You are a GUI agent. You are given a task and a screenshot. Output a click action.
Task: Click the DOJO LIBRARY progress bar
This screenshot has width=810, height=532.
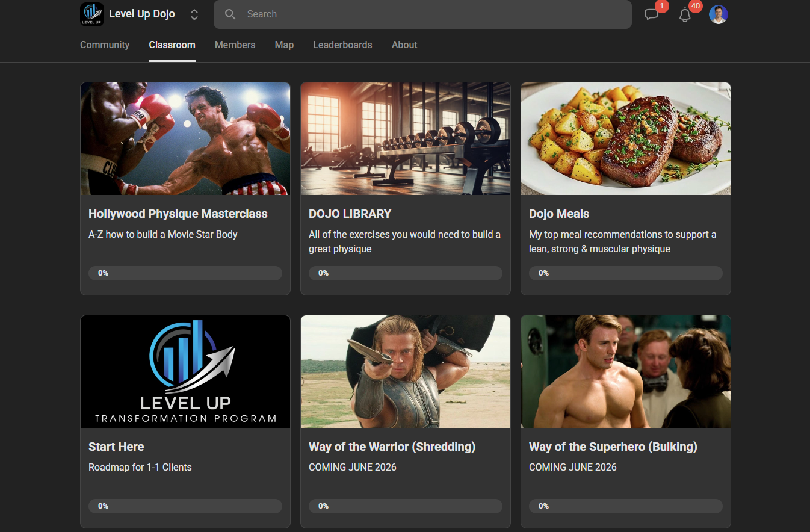pyautogui.click(x=406, y=273)
